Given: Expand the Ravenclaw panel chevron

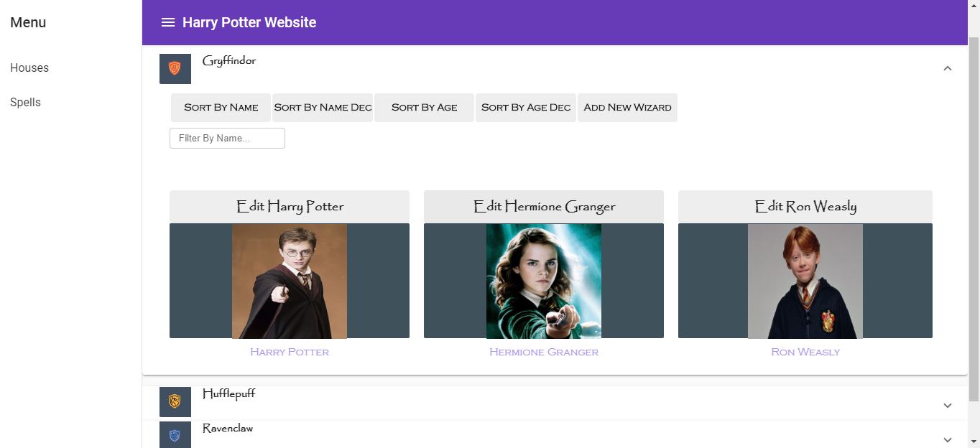Looking at the screenshot, I should pos(947,439).
